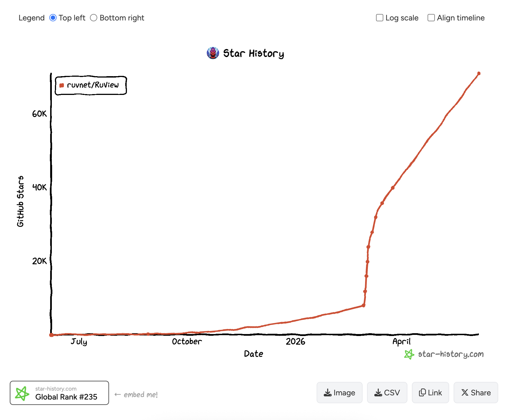Enable the Log scale checkbox
Viewport: 515px width, 420px height.
point(379,18)
